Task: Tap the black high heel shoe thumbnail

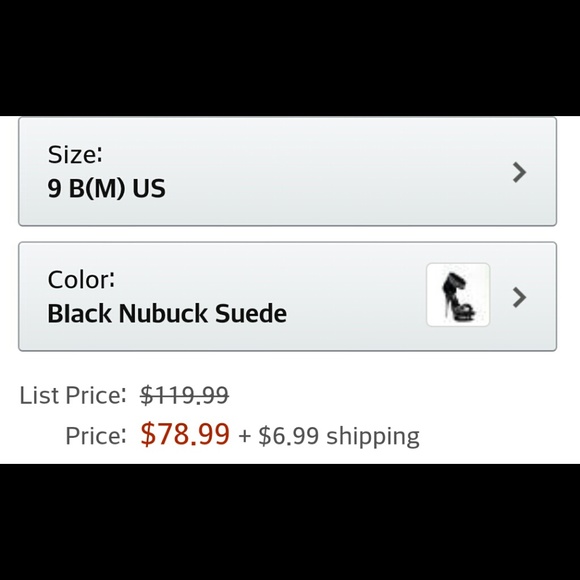Action: coord(458,295)
